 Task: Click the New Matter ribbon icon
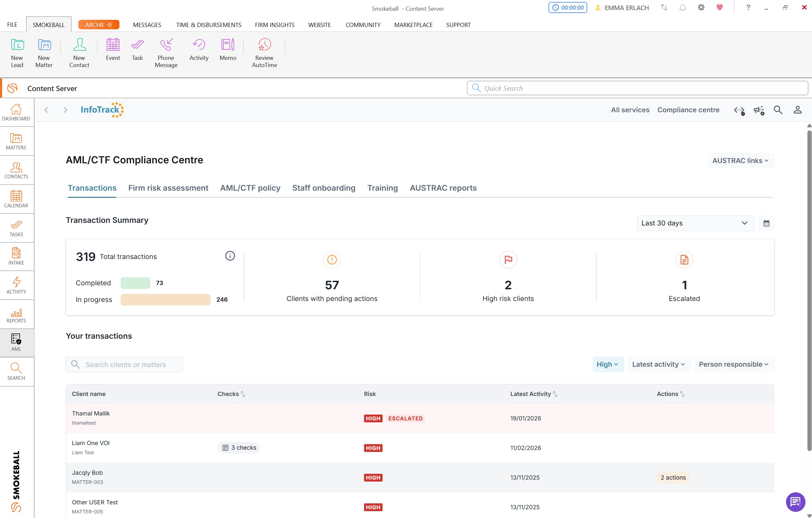pos(44,53)
